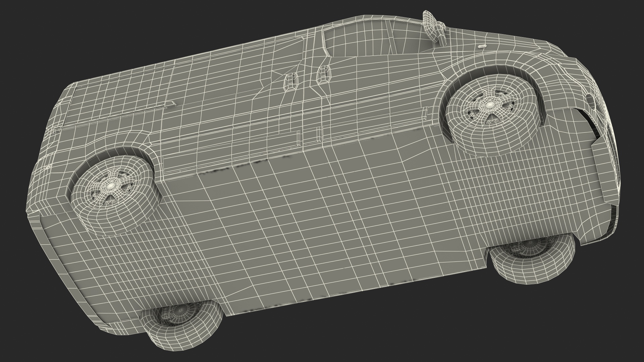Click the small badge on front fender
This screenshot has height=362, width=644.
482,46
